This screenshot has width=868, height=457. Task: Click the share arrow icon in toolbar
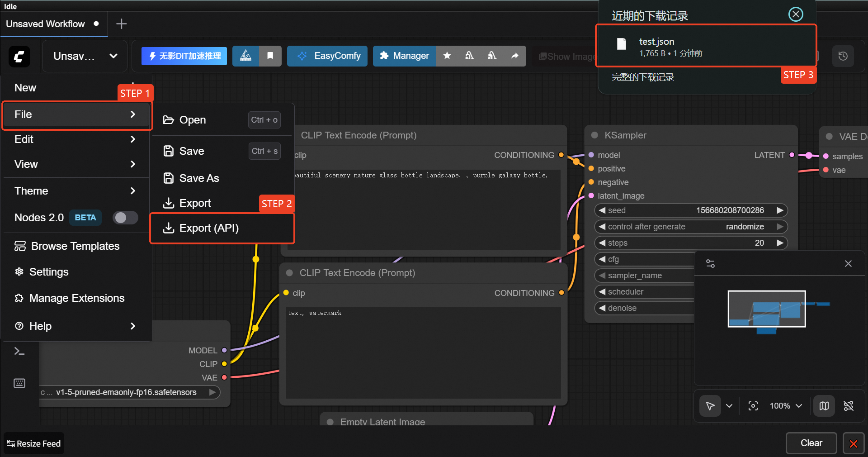pos(514,56)
